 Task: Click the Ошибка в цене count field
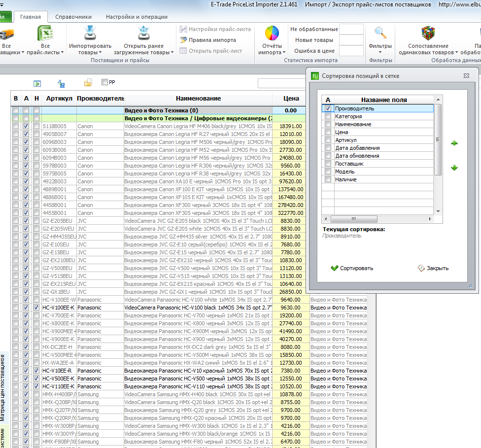351,51
